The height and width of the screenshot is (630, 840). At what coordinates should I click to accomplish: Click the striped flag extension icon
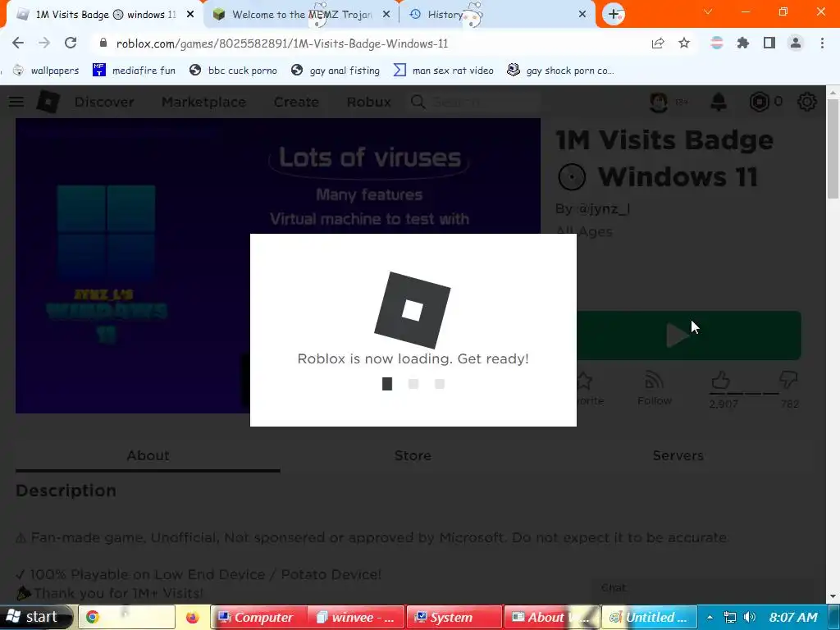click(x=717, y=43)
